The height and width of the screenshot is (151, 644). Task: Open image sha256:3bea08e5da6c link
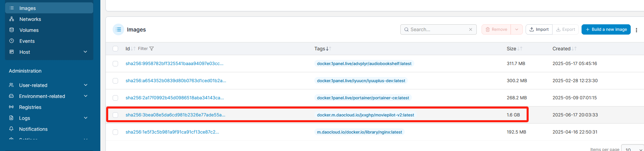(x=175, y=115)
